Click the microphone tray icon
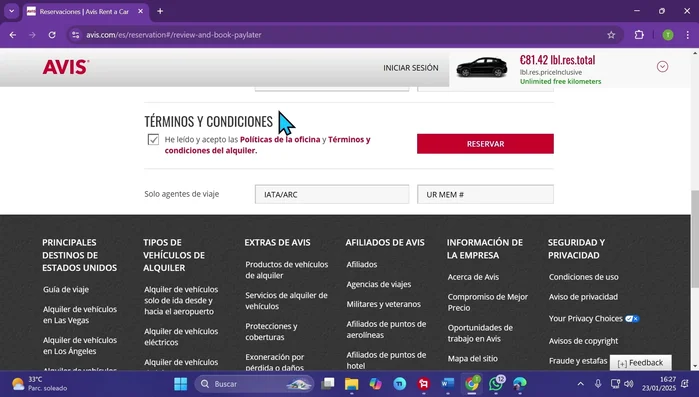This screenshot has width=699, height=397. pyautogui.click(x=598, y=384)
